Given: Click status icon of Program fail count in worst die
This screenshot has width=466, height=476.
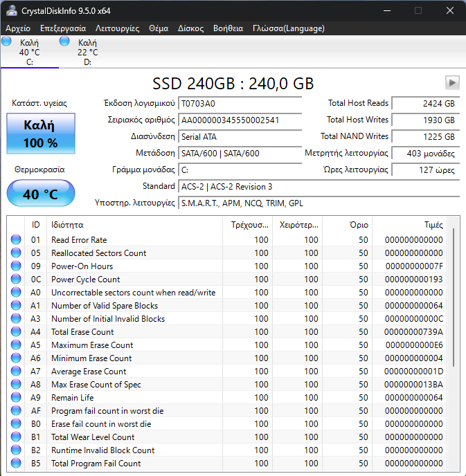Looking at the screenshot, I should tap(16, 410).
